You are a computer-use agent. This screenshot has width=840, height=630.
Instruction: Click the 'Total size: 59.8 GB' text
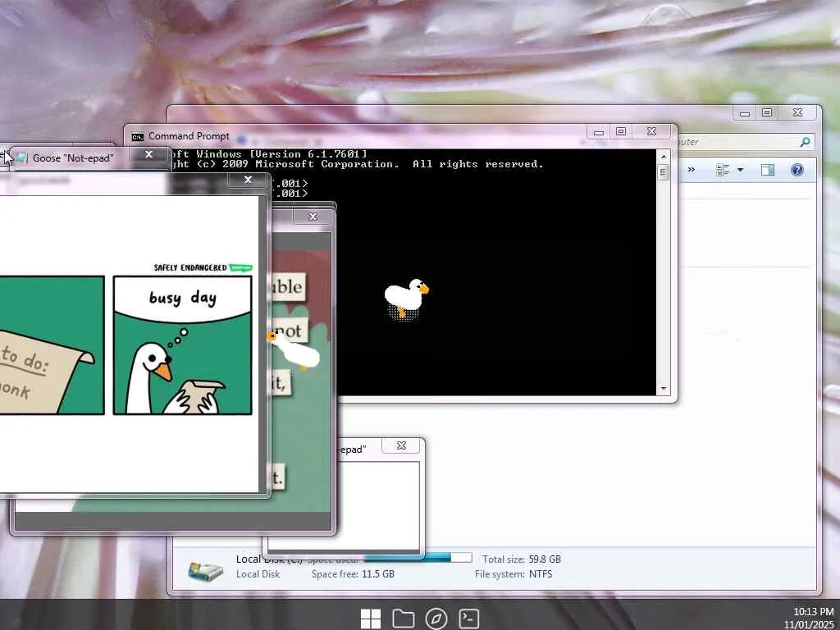[x=521, y=559]
